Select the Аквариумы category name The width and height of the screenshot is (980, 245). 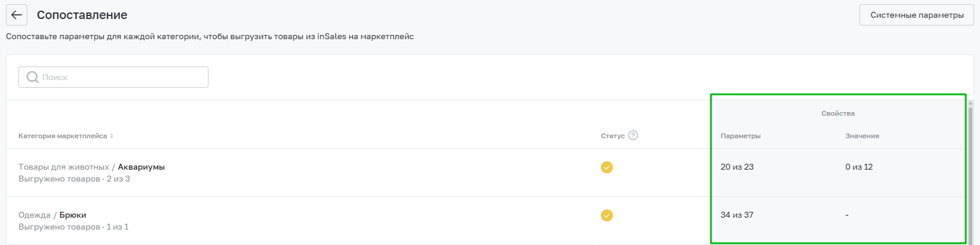click(141, 167)
